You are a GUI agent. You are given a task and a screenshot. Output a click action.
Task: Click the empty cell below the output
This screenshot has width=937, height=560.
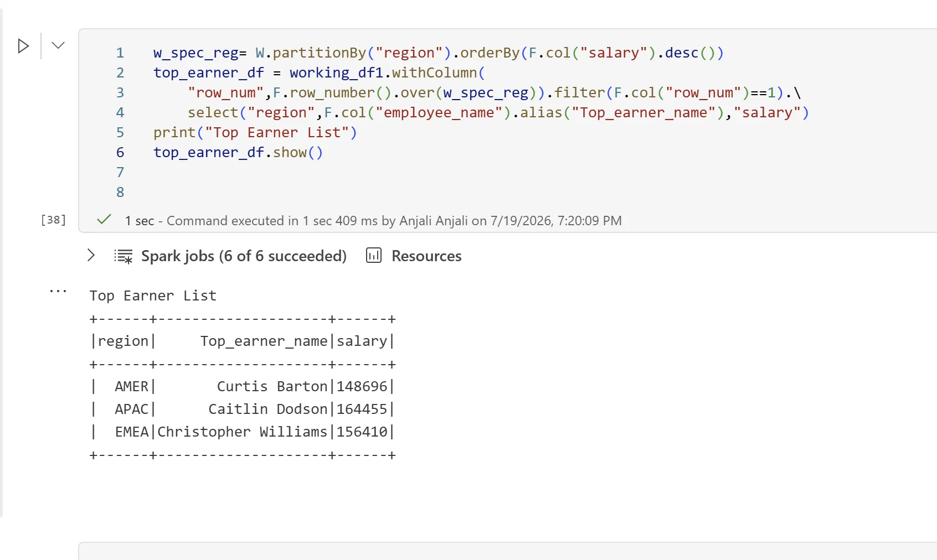(508, 551)
